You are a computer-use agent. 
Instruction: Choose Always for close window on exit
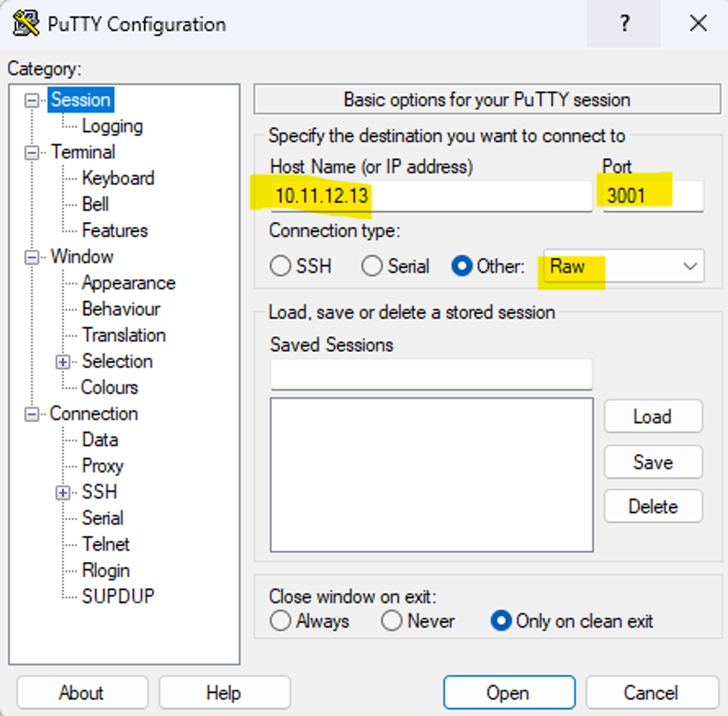[280, 621]
